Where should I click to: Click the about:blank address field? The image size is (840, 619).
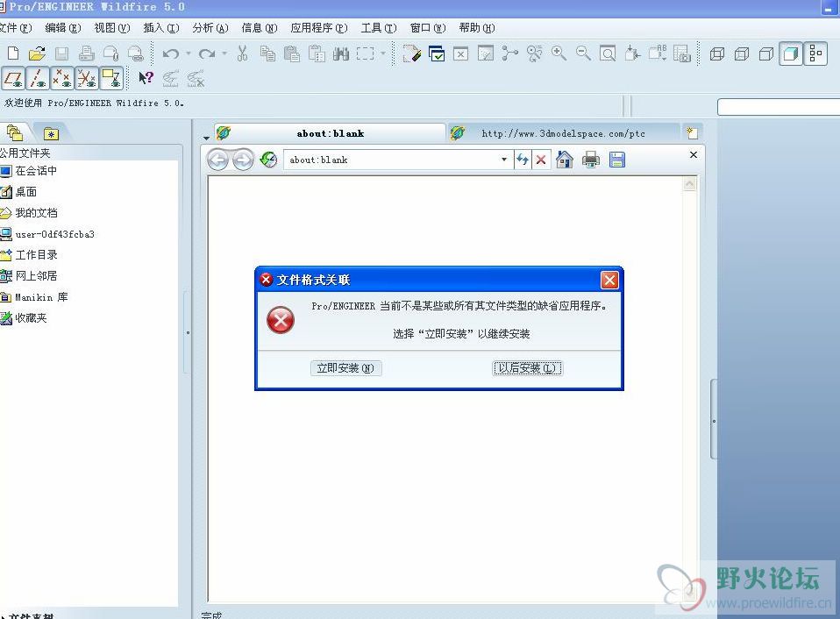pyautogui.click(x=391, y=160)
